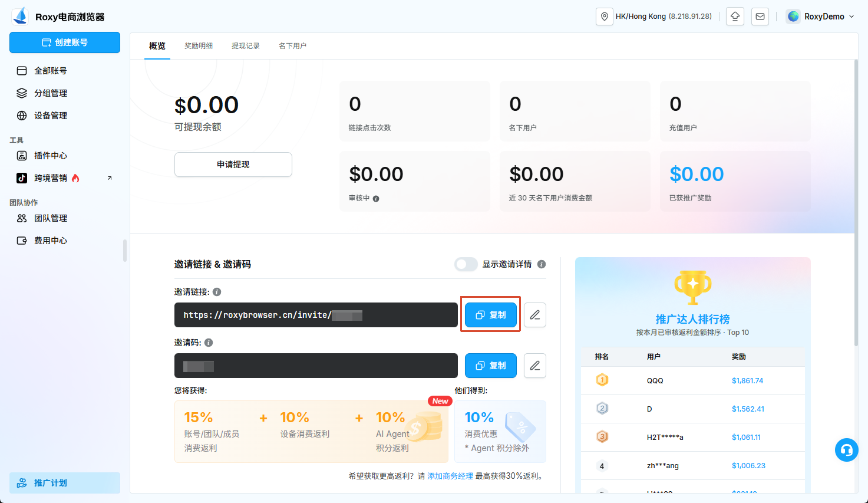Image resolution: width=868 pixels, height=503 pixels.
Task: Open 团队管理 in the sidebar
Action: click(x=65, y=218)
